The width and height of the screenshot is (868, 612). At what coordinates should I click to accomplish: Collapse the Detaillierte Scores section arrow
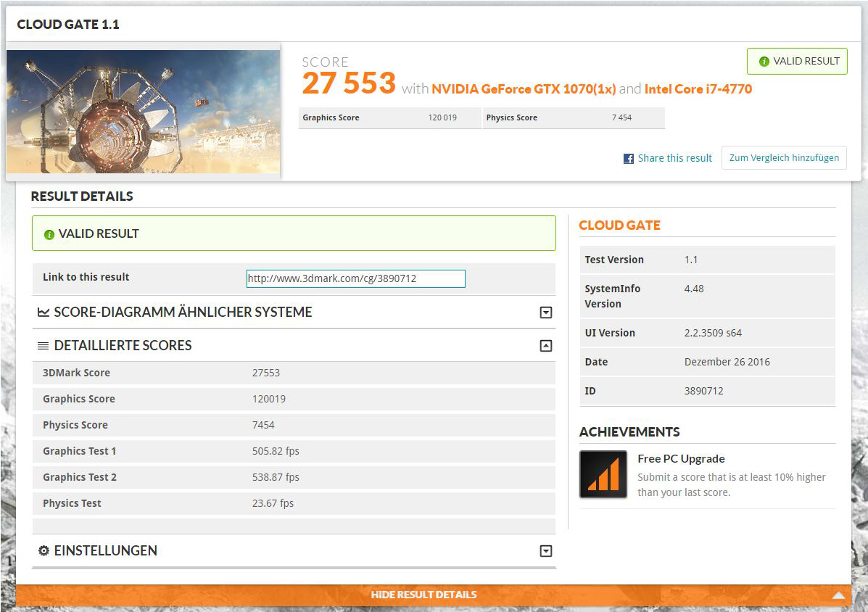pos(546,346)
